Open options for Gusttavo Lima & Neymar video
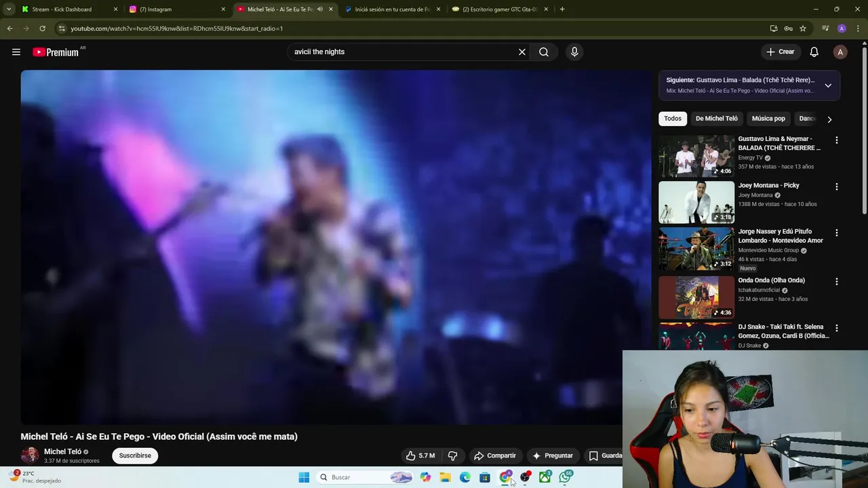 [x=836, y=140]
